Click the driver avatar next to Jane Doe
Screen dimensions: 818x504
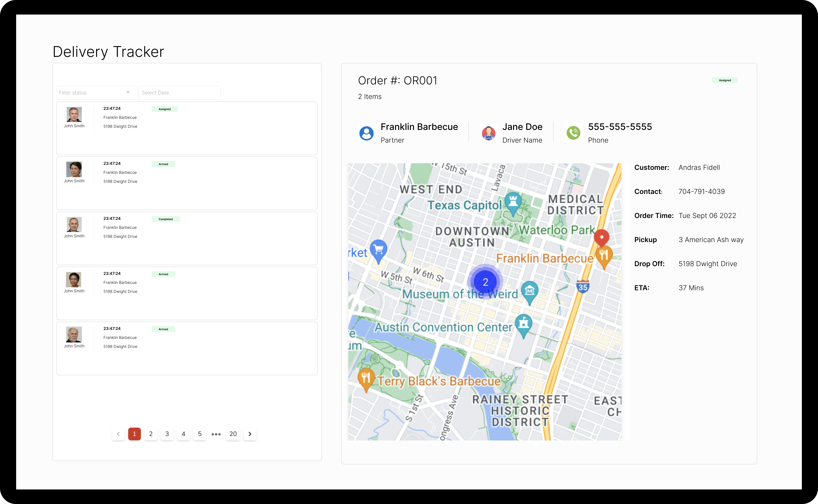(x=489, y=133)
